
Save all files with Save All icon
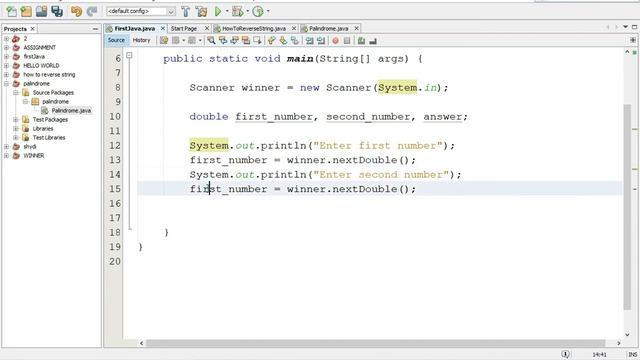(x=57, y=11)
